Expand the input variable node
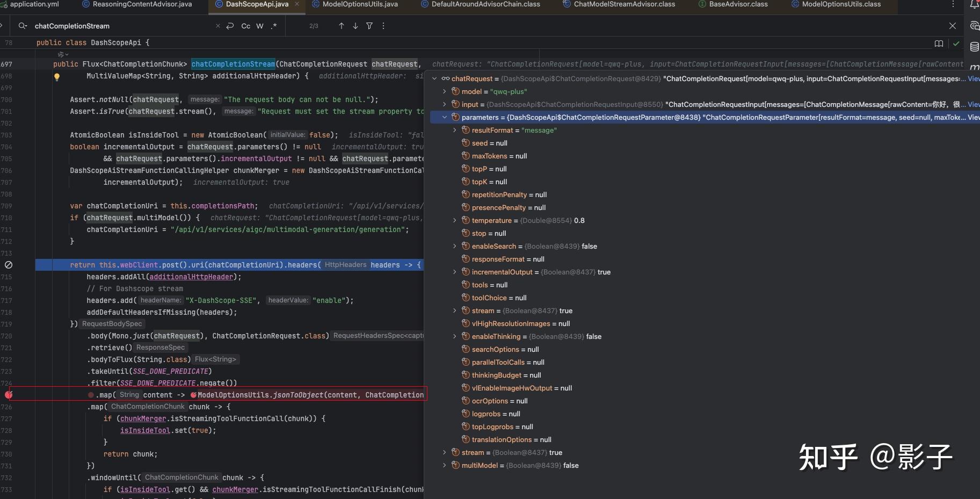 pyautogui.click(x=445, y=104)
